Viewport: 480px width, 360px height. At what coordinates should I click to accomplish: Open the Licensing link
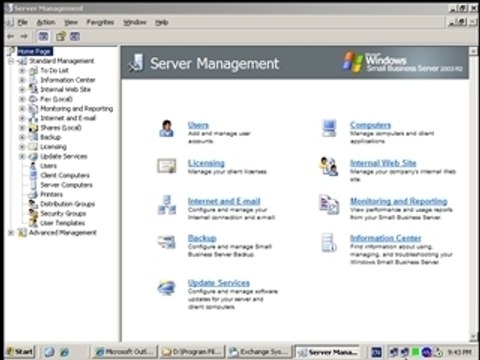tap(206, 163)
